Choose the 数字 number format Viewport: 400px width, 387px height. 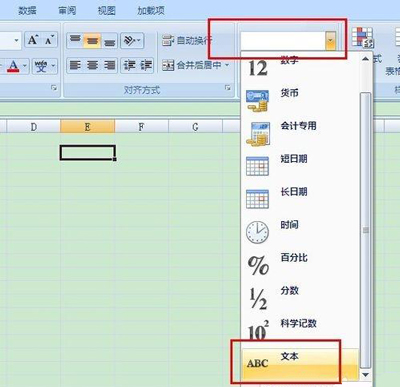pyautogui.click(x=300, y=68)
